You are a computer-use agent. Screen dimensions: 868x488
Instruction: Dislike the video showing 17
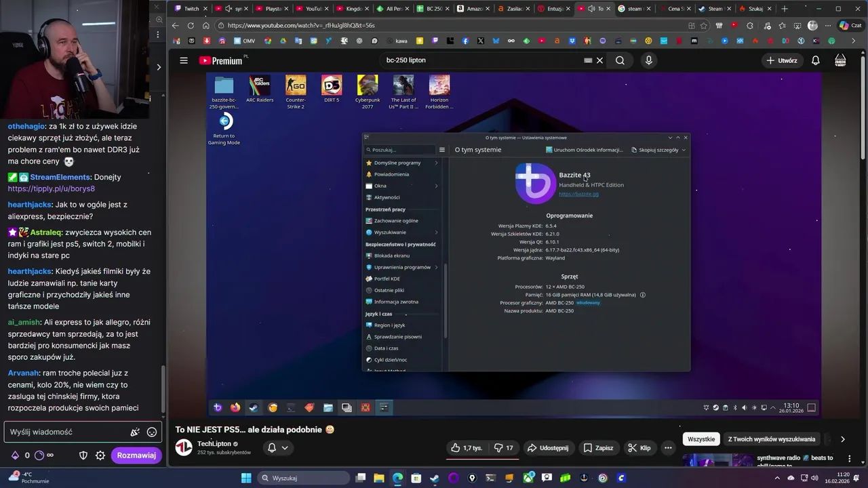pyautogui.click(x=503, y=448)
